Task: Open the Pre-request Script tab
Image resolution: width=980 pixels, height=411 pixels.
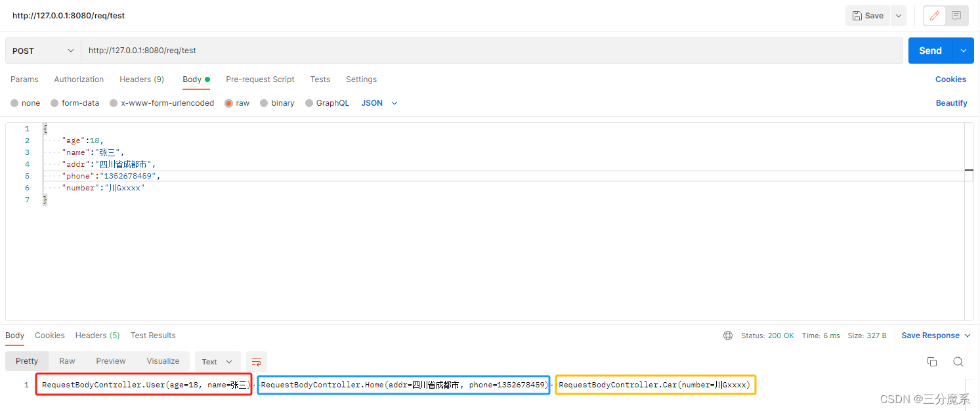Action: [260, 79]
